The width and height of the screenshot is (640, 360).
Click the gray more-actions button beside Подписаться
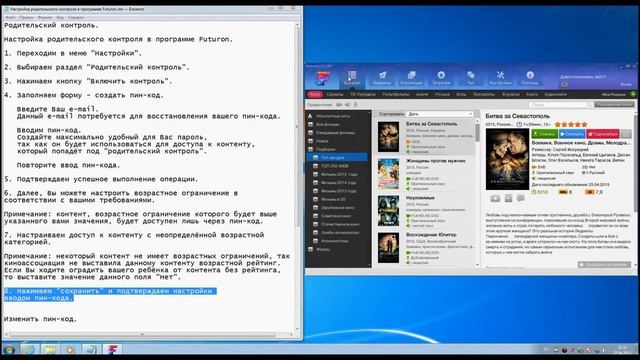tap(626, 133)
